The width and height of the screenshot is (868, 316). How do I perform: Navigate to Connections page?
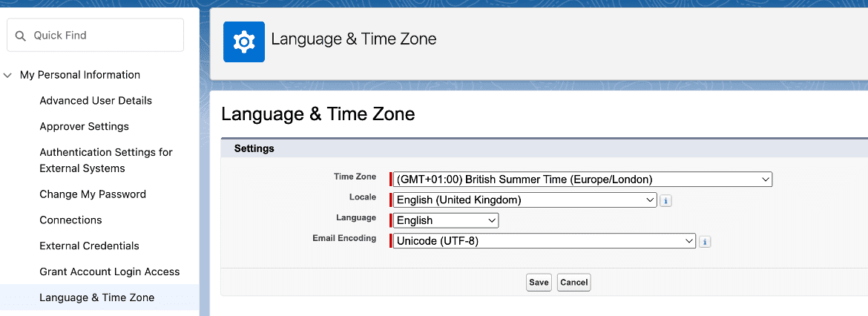[70, 220]
